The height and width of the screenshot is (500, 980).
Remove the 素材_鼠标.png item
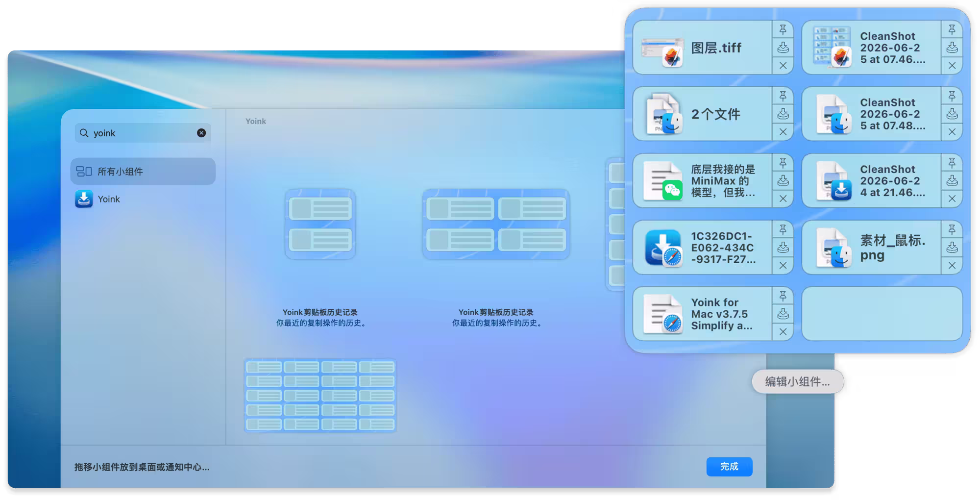click(952, 265)
